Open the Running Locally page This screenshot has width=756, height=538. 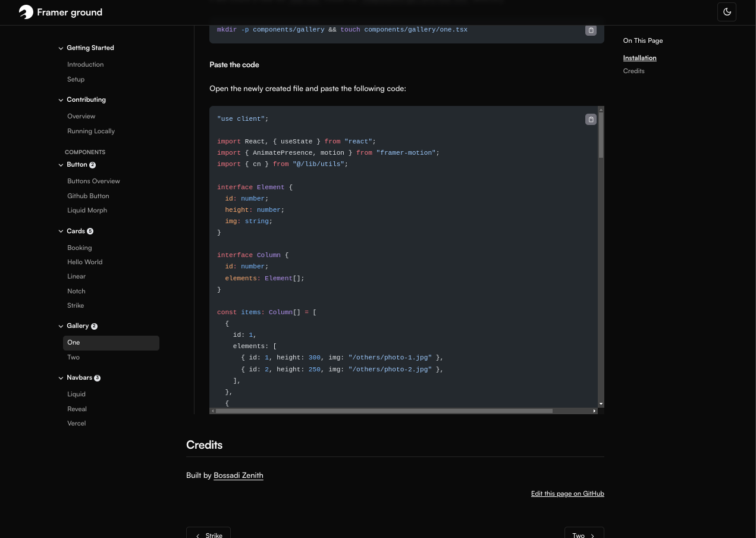point(91,132)
